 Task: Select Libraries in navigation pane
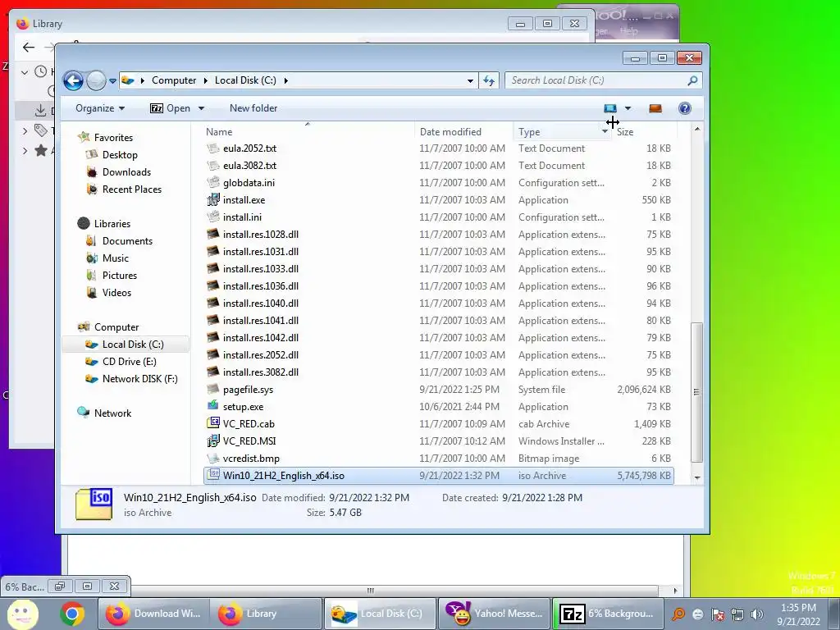coord(112,224)
